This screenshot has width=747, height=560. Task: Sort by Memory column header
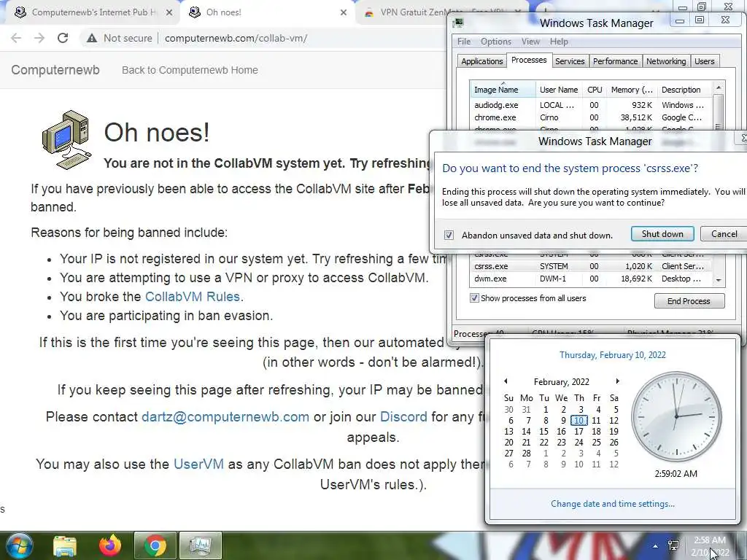point(632,90)
